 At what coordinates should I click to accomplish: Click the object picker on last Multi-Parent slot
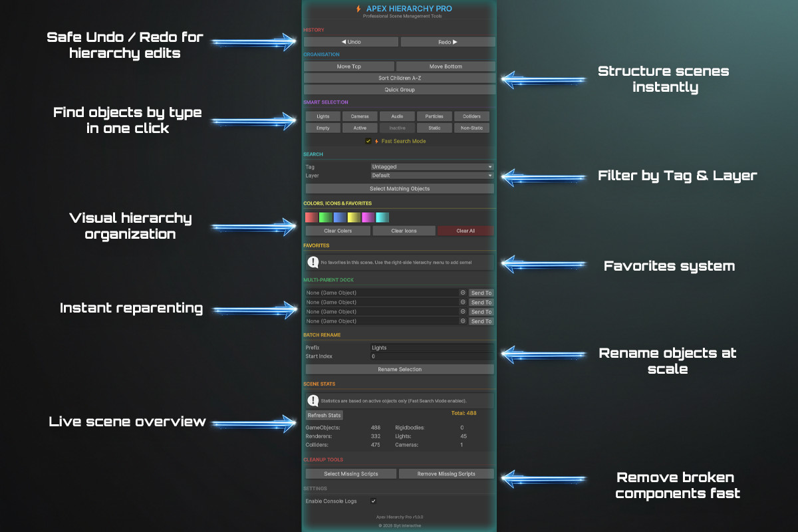(x=464, y=321)
